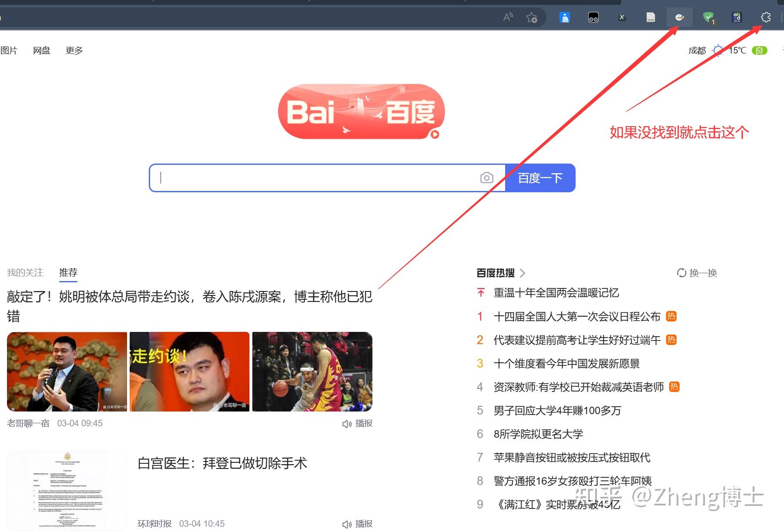Open hot search 十个维度看今年中国发展新愿景

click(x=566, y=363)
